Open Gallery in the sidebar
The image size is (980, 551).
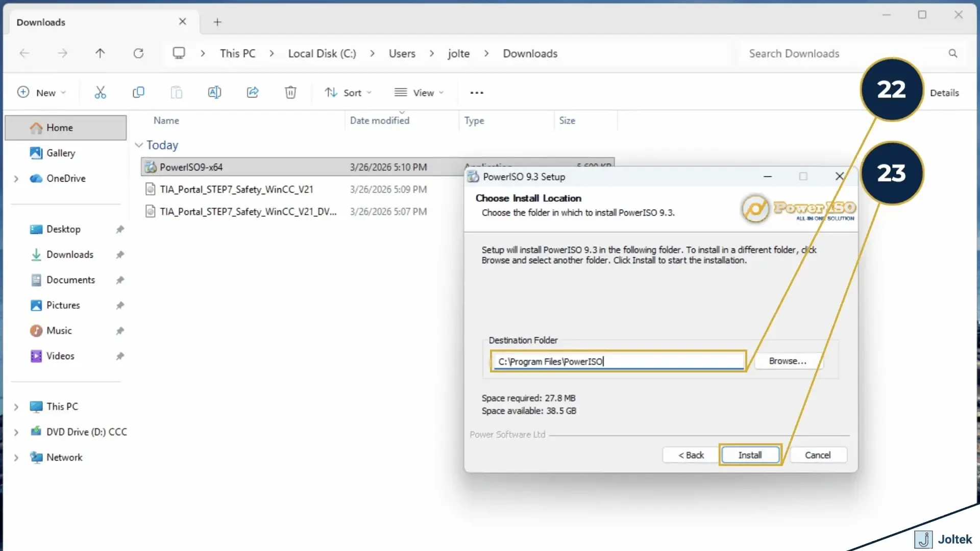pyautogui.click(x=61, y=153)
